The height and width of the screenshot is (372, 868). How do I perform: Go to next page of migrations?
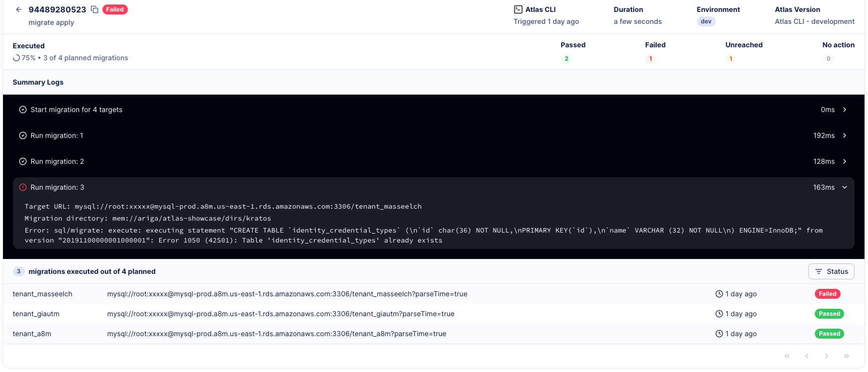pyautogui.click(x=827, y=356)
